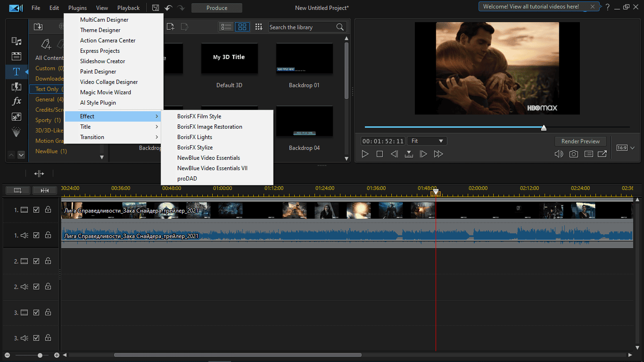Click the undo arrow icon
644x362 pixels.
click(168, 8)
